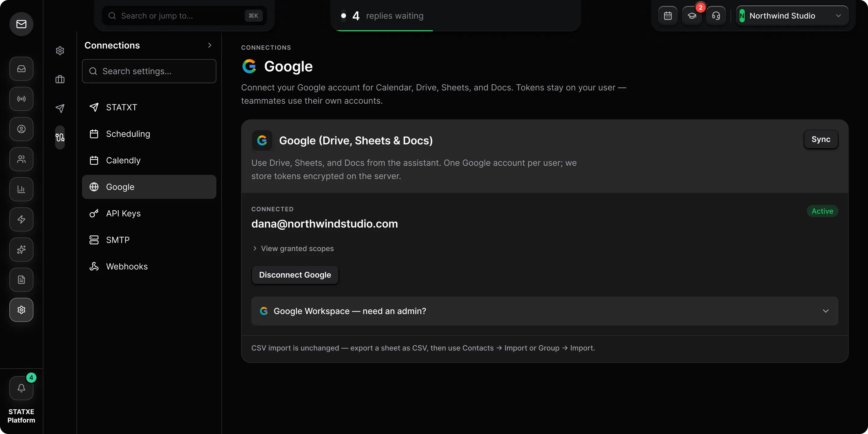The height and width of the screenshot is (434, 868).
Task: Open the Northwind Studio workspace dropdown
Action: coord(792,16)
